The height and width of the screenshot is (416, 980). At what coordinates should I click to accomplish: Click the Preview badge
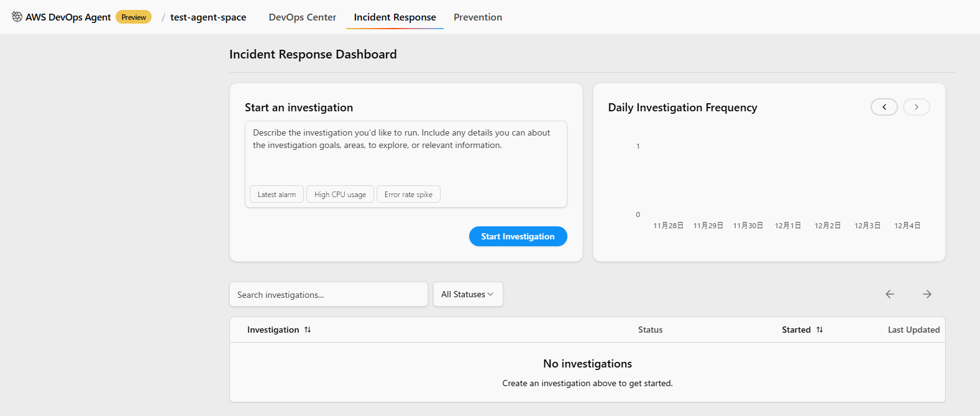pyautogui.click(x=134, y=17)
